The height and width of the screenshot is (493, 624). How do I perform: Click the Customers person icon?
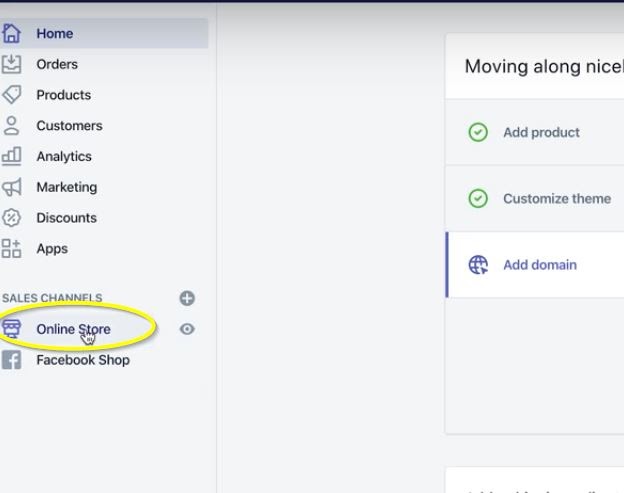click(12, 126)
